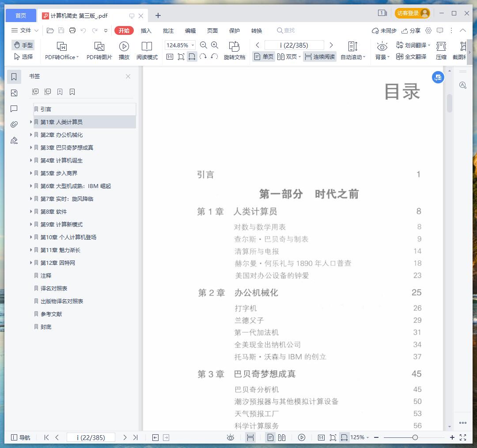Open the search icon in the right sidebar

pyautogui.click(x=463, y=85)
